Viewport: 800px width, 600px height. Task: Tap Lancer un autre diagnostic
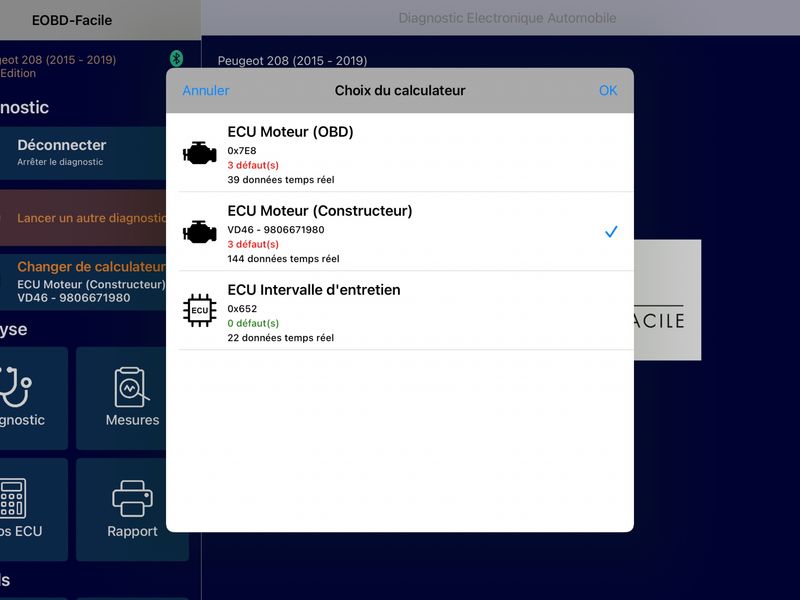coord(83,218)
